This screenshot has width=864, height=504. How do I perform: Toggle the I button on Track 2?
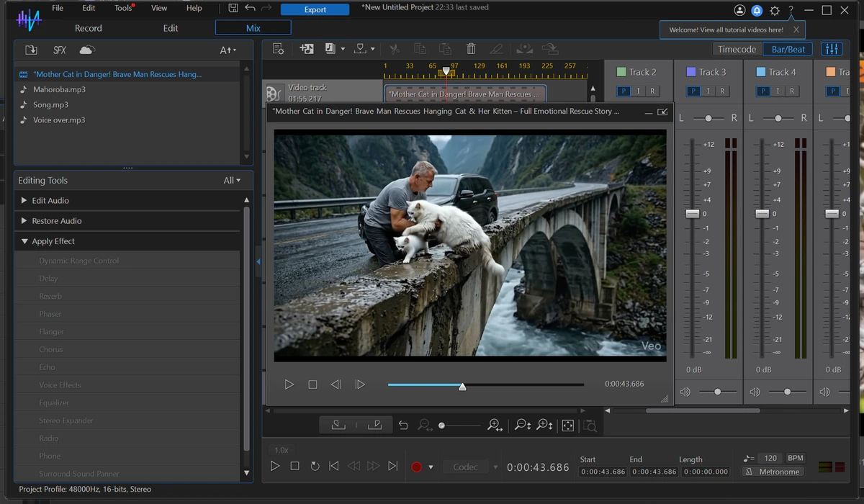[x=638, y=91]
